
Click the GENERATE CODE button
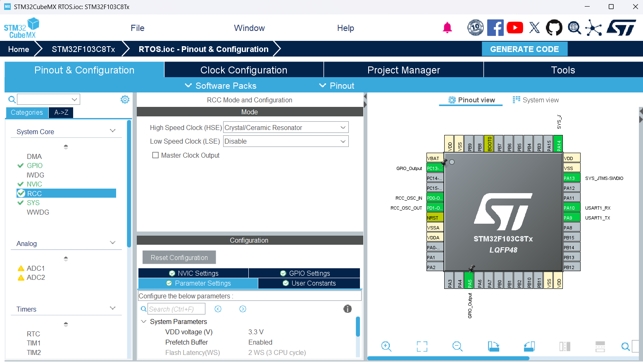[x=524, y=49]
